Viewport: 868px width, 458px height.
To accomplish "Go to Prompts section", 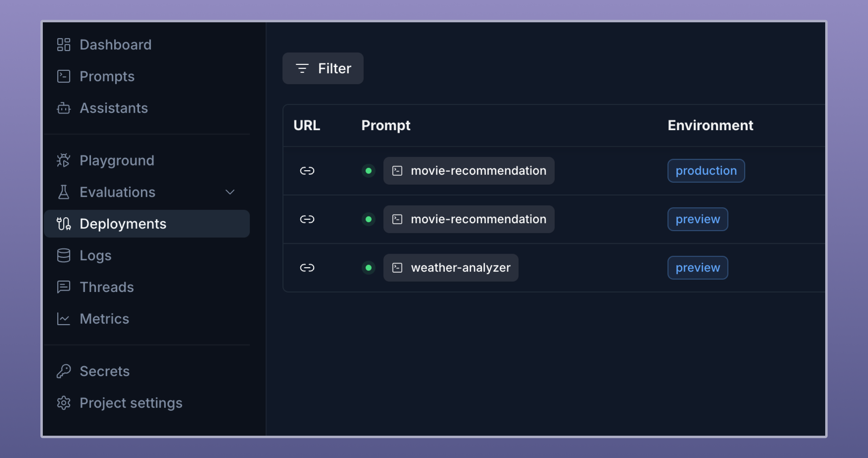I will tap(146, 76).
